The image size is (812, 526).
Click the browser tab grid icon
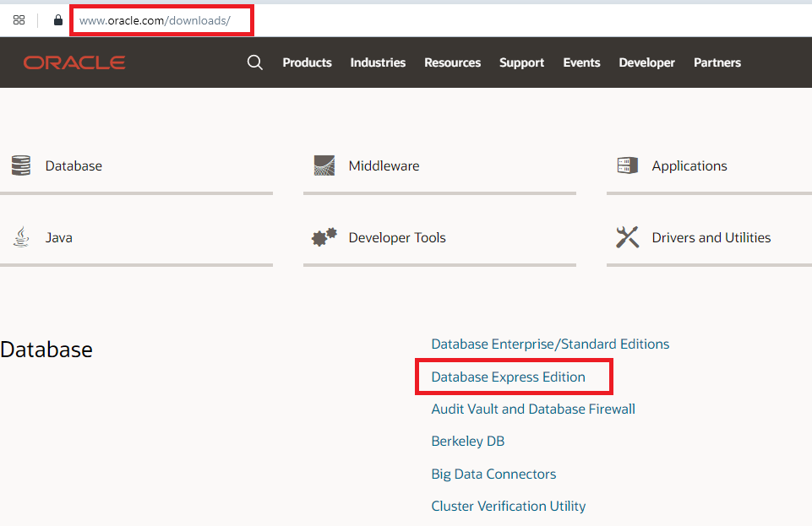19,20
